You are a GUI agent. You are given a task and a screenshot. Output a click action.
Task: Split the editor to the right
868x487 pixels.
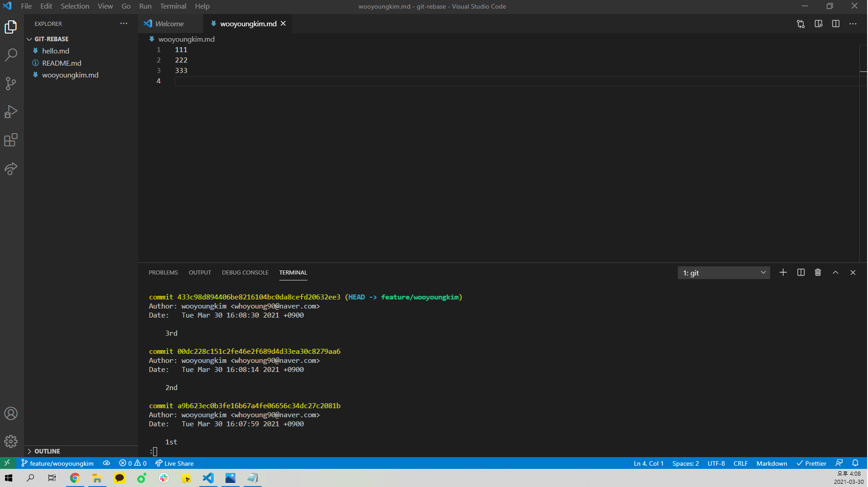coord(836,24)
